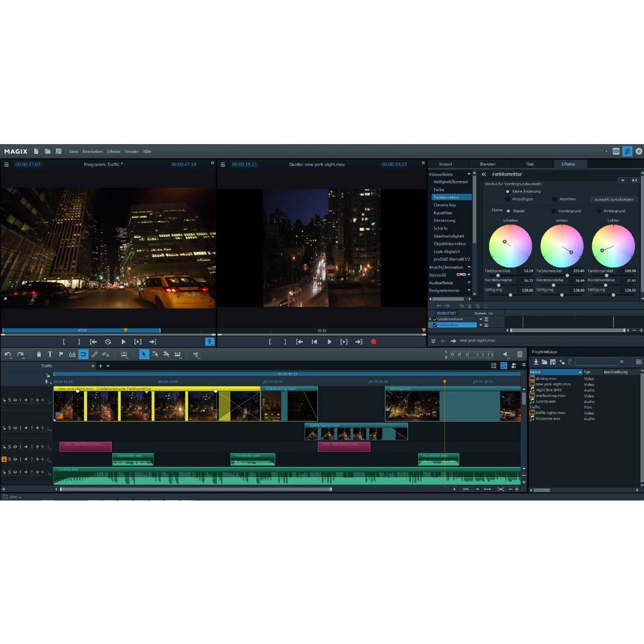Viewport: 644px width, 644px height.
Task: Expand the Designelemente category
Action: pyautogui.click(x=444, y=291)
